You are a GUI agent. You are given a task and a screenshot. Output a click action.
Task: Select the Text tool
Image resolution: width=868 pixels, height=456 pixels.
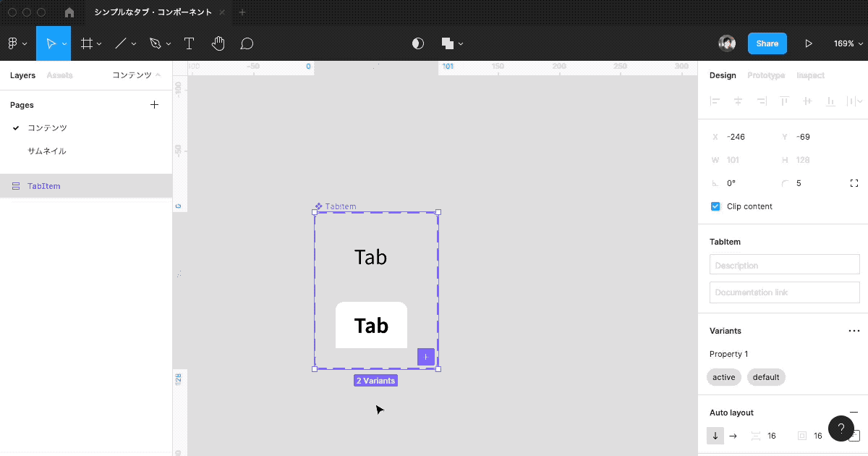(189, 43)
